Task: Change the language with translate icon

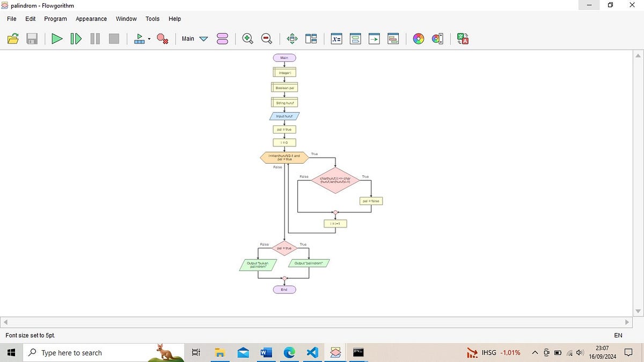Action: tap(463, 39)
